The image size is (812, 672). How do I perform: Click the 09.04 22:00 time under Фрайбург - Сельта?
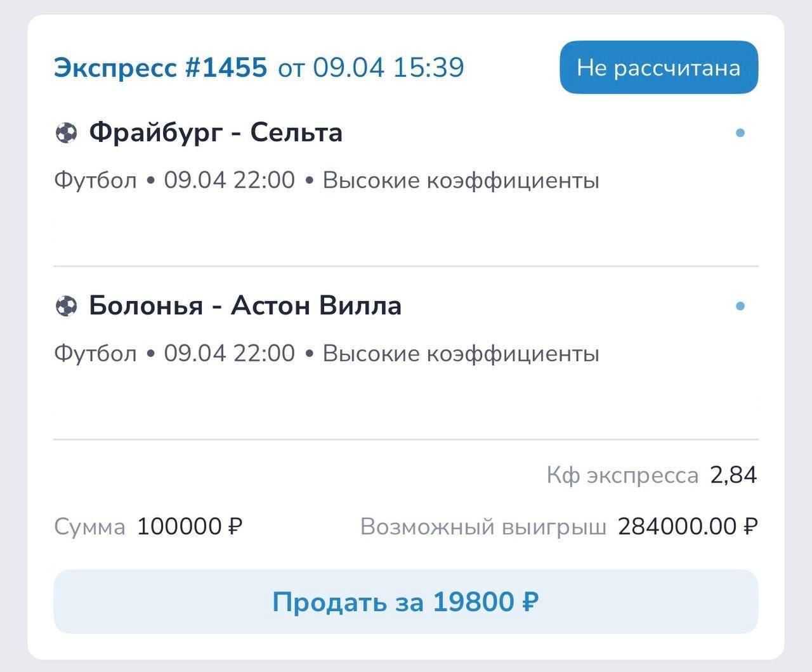coord(230,181)
